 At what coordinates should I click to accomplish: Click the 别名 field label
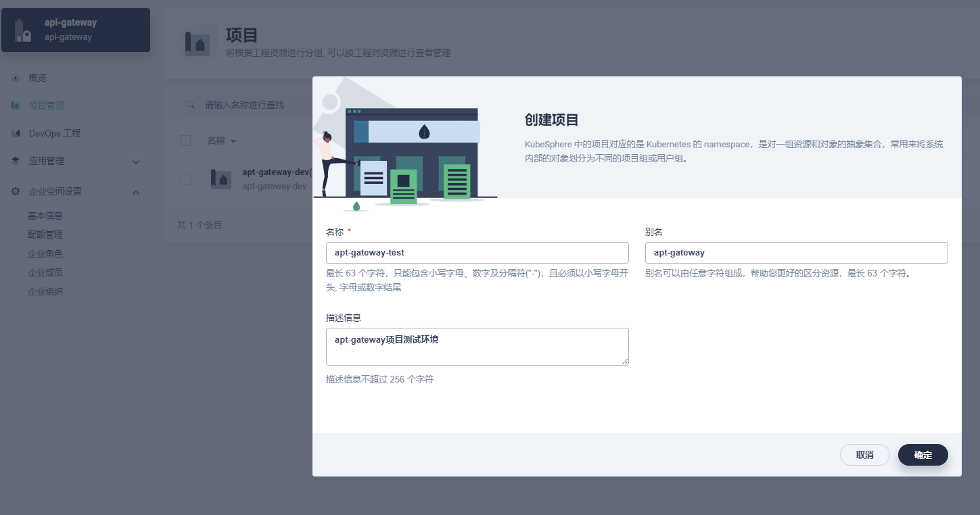(x=654, y=232)
